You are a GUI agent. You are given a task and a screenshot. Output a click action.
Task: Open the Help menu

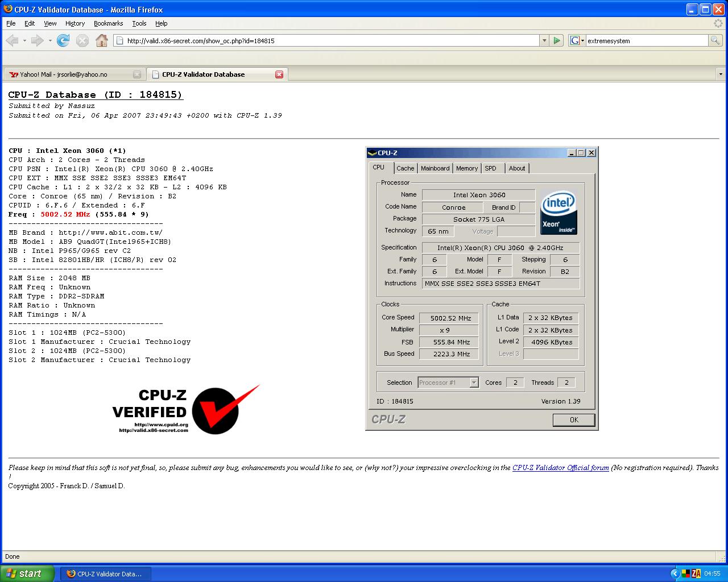pyautogui.click(x=162, y=23)
